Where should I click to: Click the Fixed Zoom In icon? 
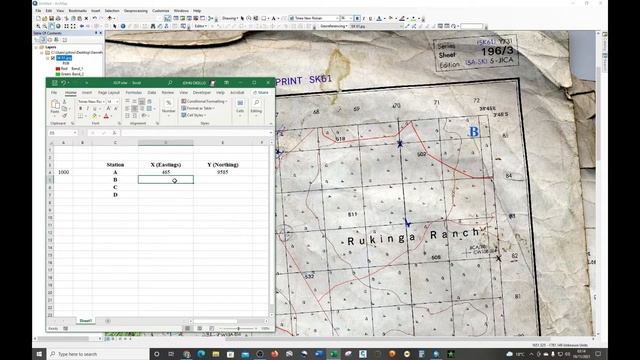pos(67,26)
